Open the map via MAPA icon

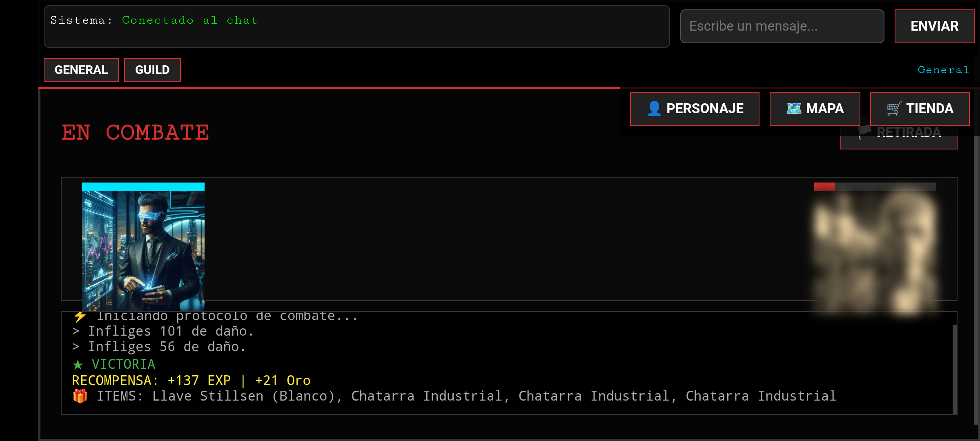pos(794,109)
